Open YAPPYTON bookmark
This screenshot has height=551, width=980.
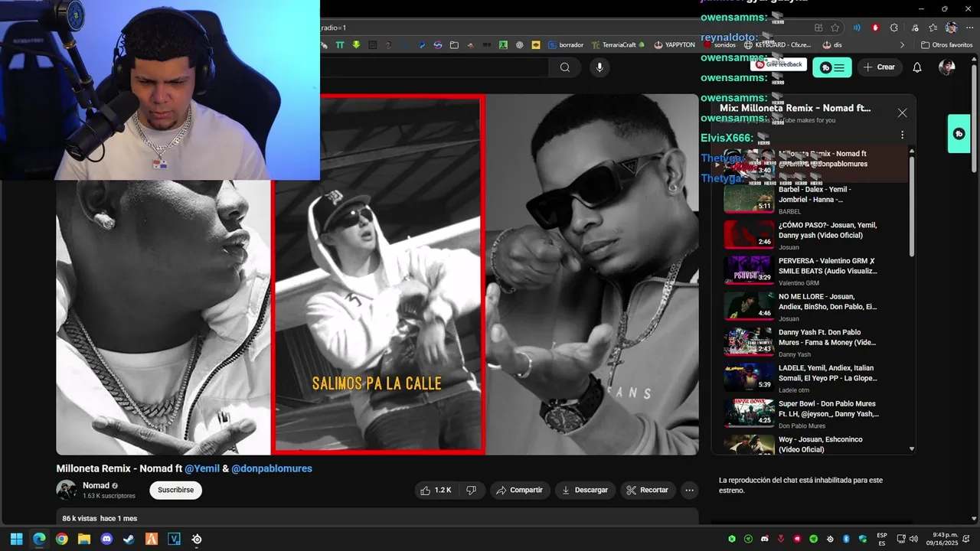(675, 45)
